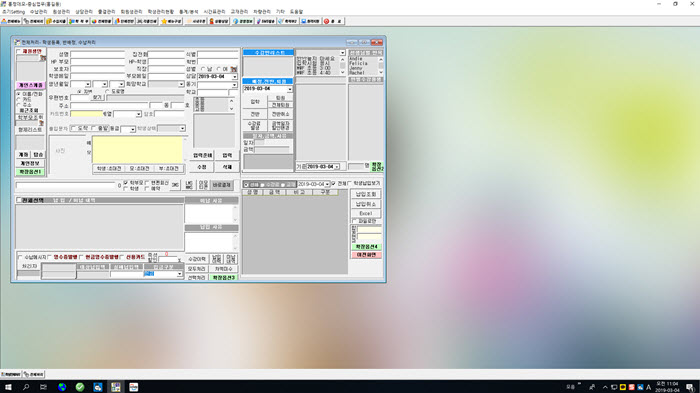Click the pink 이전화면 button

click(366, 255)
